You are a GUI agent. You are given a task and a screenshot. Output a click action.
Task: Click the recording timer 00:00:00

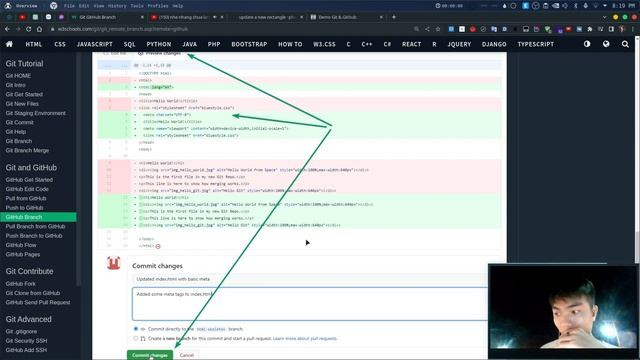(449, 6)
